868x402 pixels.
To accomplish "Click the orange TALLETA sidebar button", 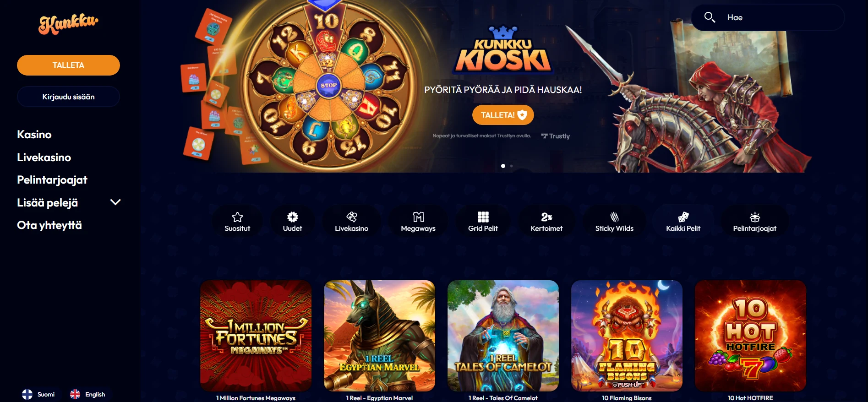I will 68,65.
